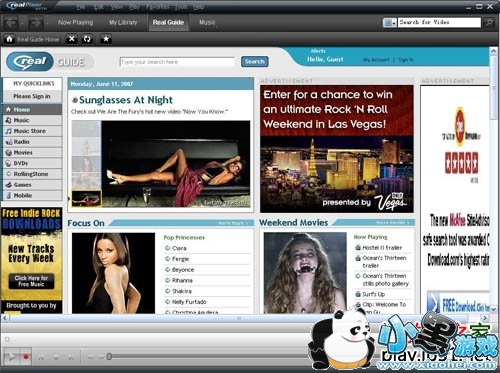Open the Beyonce link
This screenshot has width=500, height=373.
coord(183,270)
